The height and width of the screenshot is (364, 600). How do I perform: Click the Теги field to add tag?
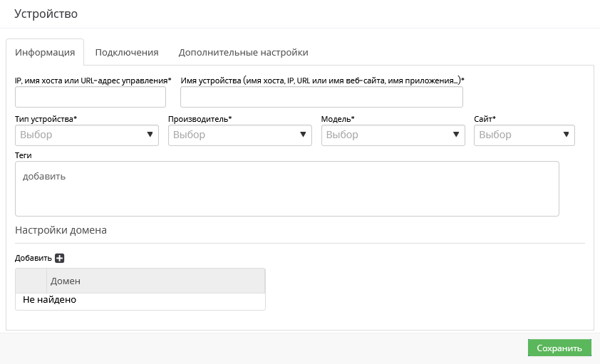click(x=286, y=188)
